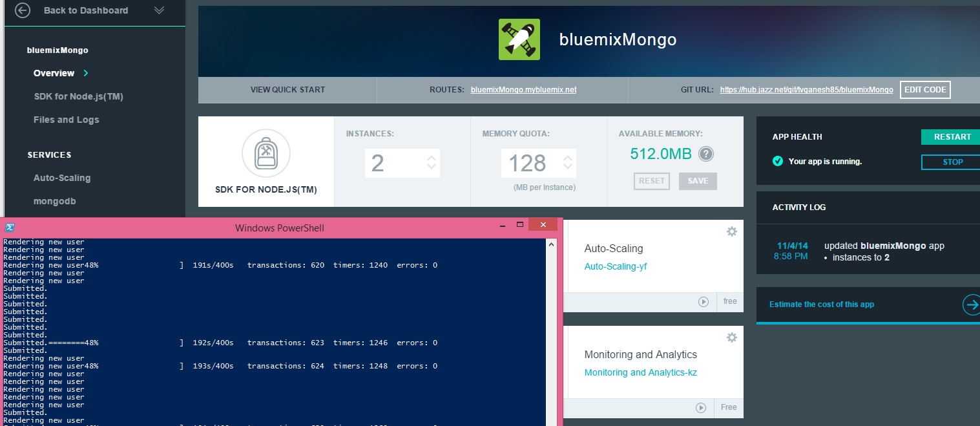Click the SDK for Node.js backpack icon
The height and width of the screenshot is (426, 980).
pos(266,153)
